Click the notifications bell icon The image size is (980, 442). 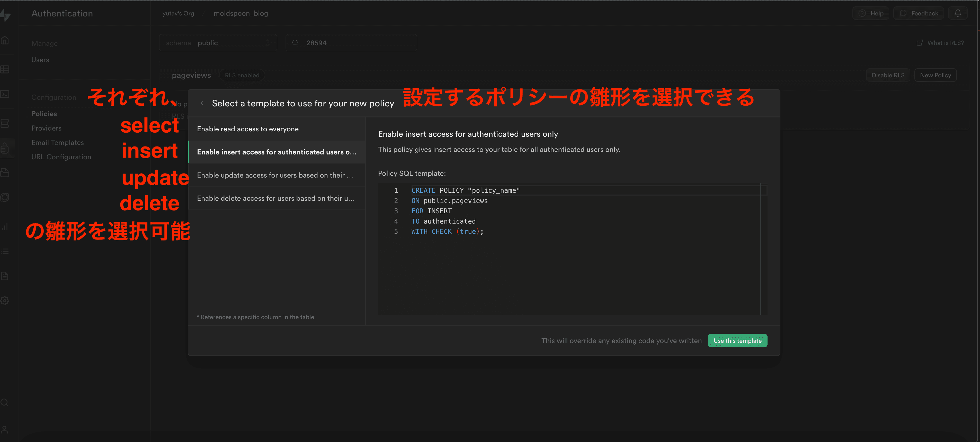958,13
